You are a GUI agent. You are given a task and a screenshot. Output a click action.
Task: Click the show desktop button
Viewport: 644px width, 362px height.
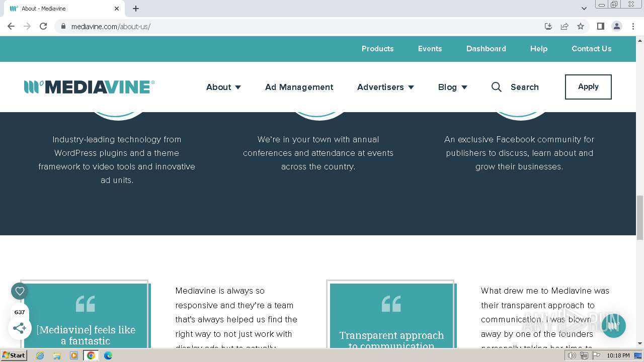tap(638, 355)
